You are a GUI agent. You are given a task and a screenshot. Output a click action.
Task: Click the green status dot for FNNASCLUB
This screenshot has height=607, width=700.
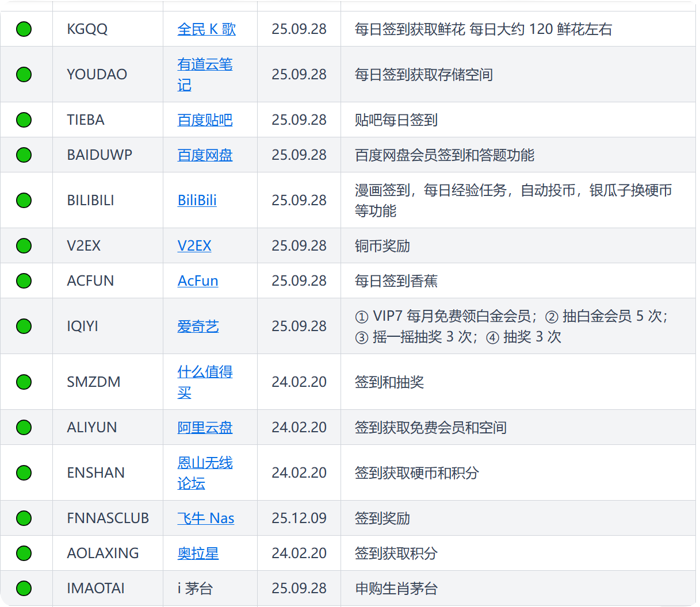point(24,518)
